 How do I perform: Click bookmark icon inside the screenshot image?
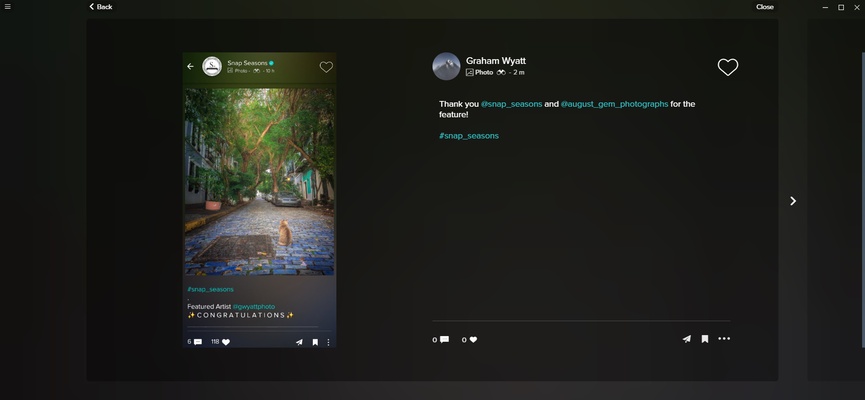click(x=315, y=342)
